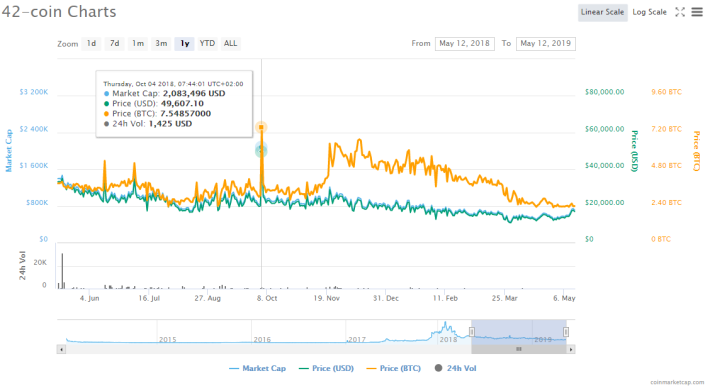Image resolution: width=710 pixels, height=388 pixels.
Task: Switch to Log Scale
Action: [x=649, y=12]
